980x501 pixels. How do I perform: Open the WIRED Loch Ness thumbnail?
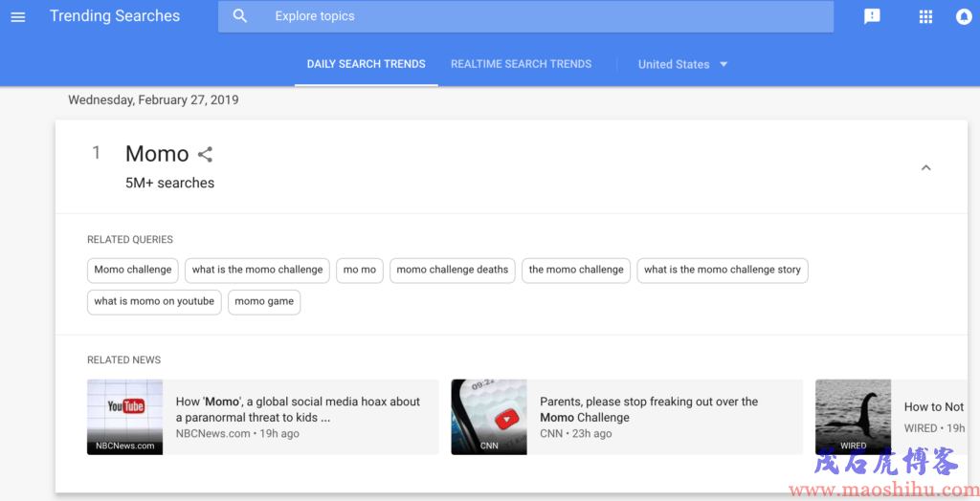pos(853,417)
